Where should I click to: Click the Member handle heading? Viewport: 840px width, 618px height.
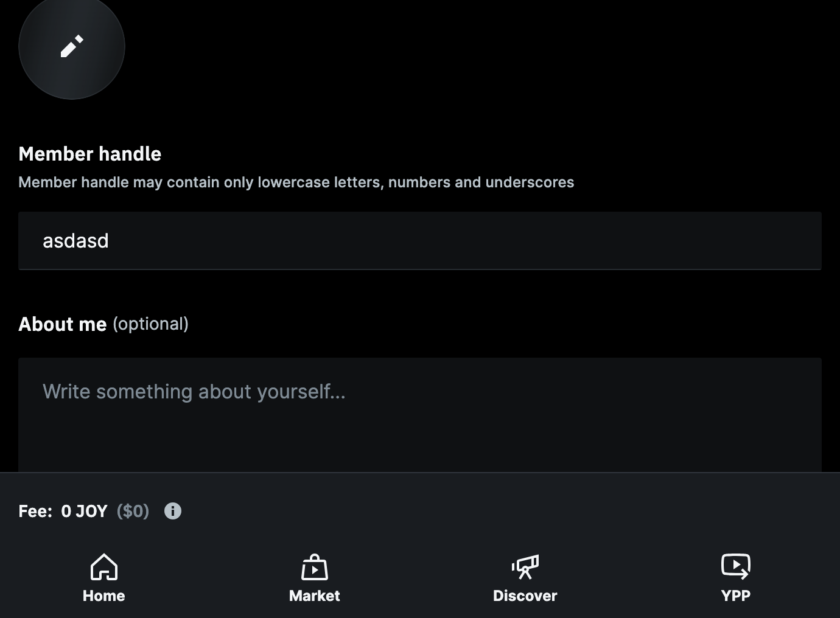click(90, 154)
